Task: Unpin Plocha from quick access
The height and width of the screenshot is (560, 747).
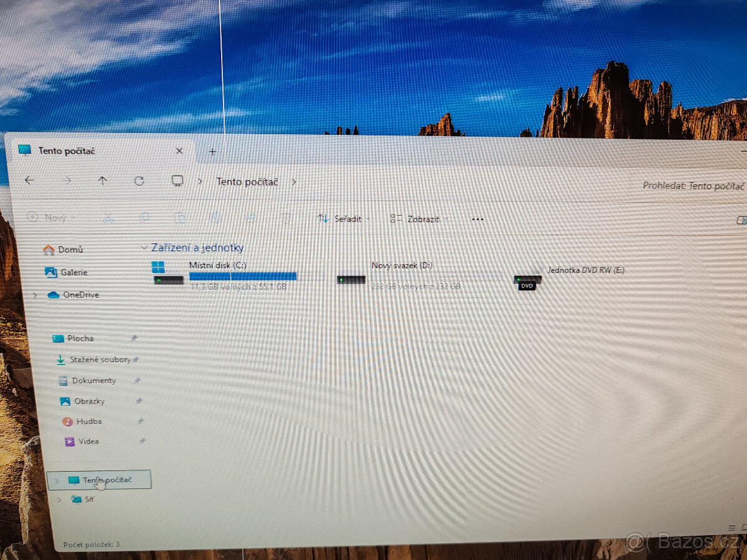Action: [134, 338]
